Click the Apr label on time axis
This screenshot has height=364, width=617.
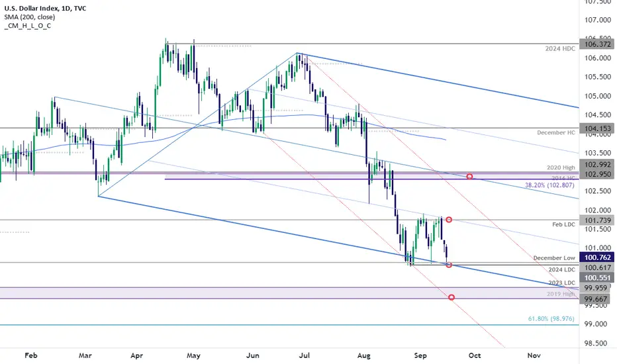coord(136,355)
